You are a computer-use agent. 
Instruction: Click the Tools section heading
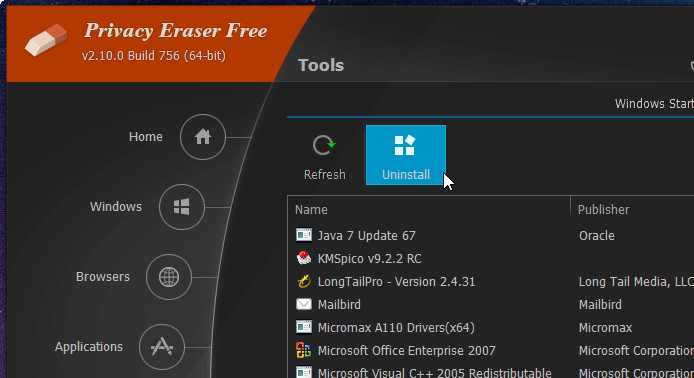[x=321, y=66]
